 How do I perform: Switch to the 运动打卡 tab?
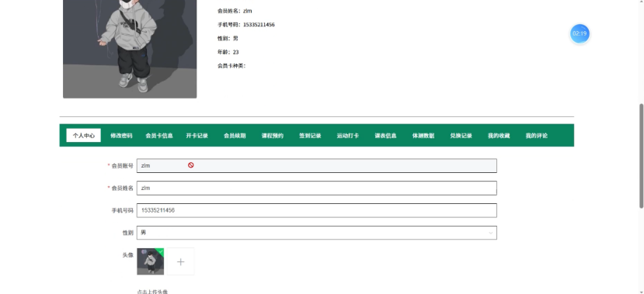pos(348,135)
